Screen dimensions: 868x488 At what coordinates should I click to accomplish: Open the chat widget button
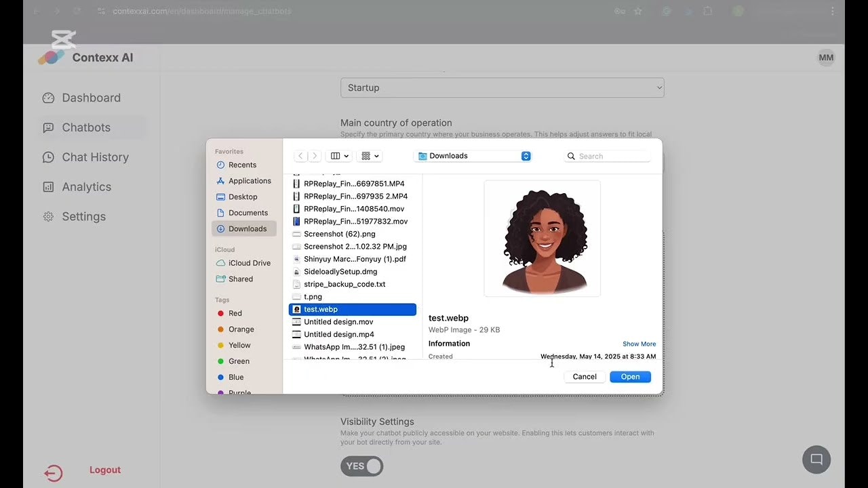tap(816, 460)
